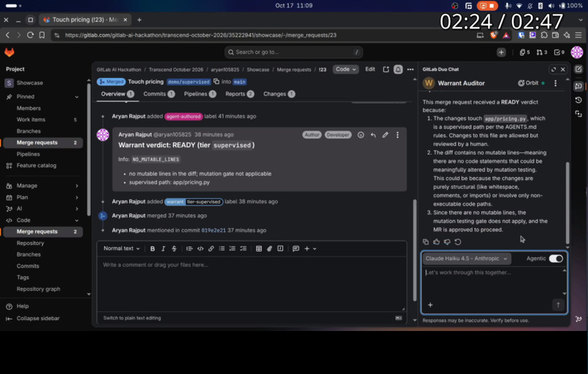The height and width of the screenshot is (374, 588).
Task: Open the system volume icon in top bar
Action: [551, 6]
